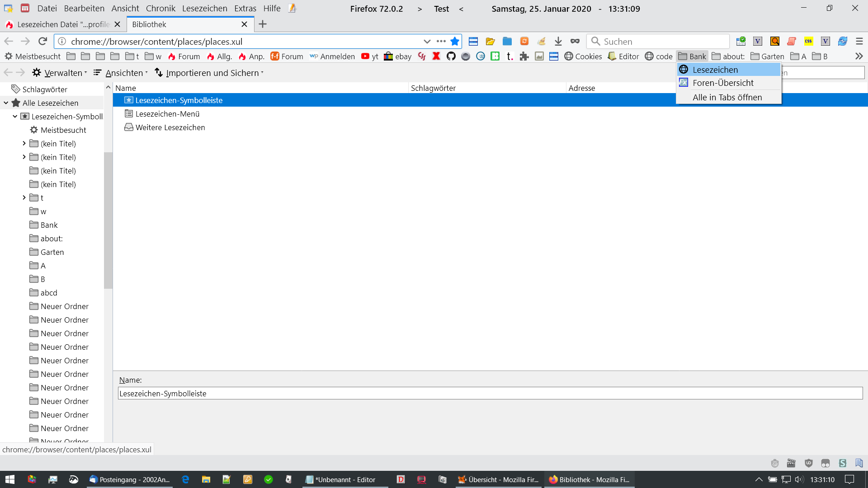This screenshot has width=868, height=488.
Task: Open the Chronik menu
Action: (x=160, y=8)
